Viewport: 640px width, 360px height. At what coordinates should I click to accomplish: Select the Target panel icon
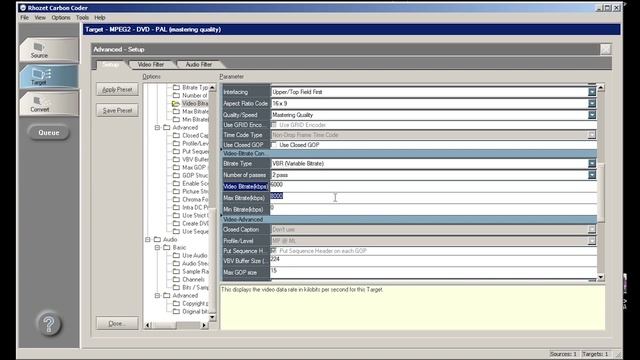click(48, 76)
